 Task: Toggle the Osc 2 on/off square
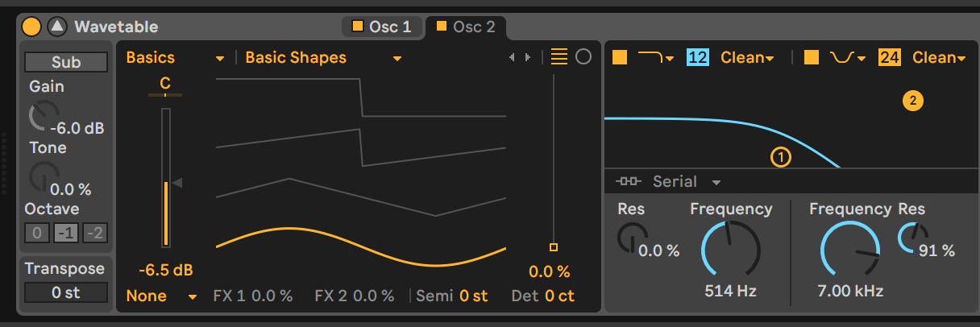(441, 27)
